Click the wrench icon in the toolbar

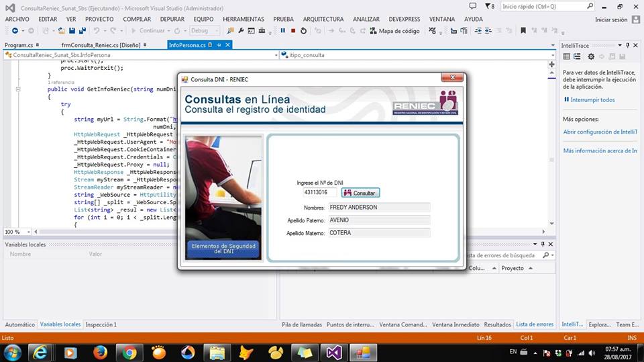(x=241, y=31)
